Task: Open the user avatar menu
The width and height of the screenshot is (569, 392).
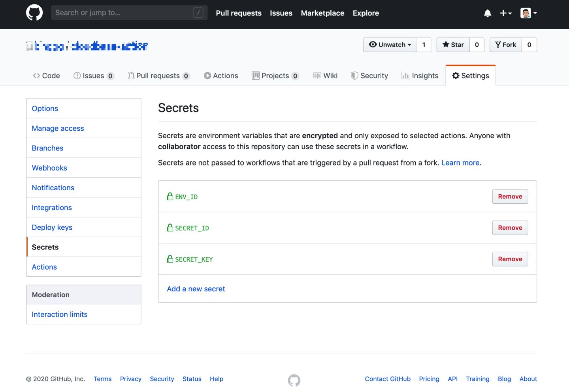Action: pyautogui.click(x=528, y=13)
